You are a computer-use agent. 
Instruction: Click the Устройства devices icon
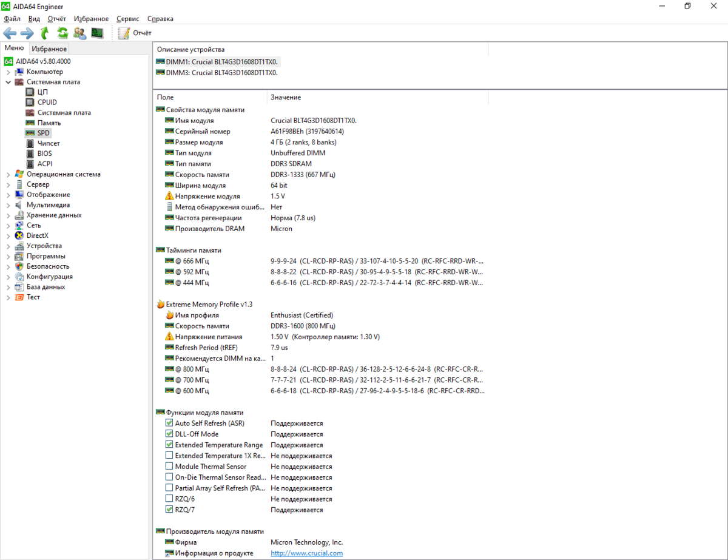[x=19, y=246]
